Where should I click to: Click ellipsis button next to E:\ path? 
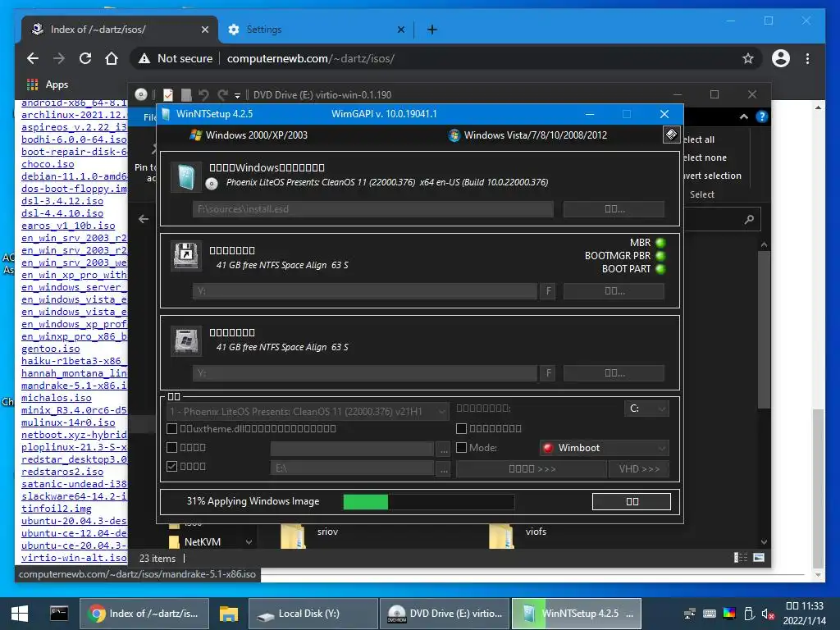(444, 468)
